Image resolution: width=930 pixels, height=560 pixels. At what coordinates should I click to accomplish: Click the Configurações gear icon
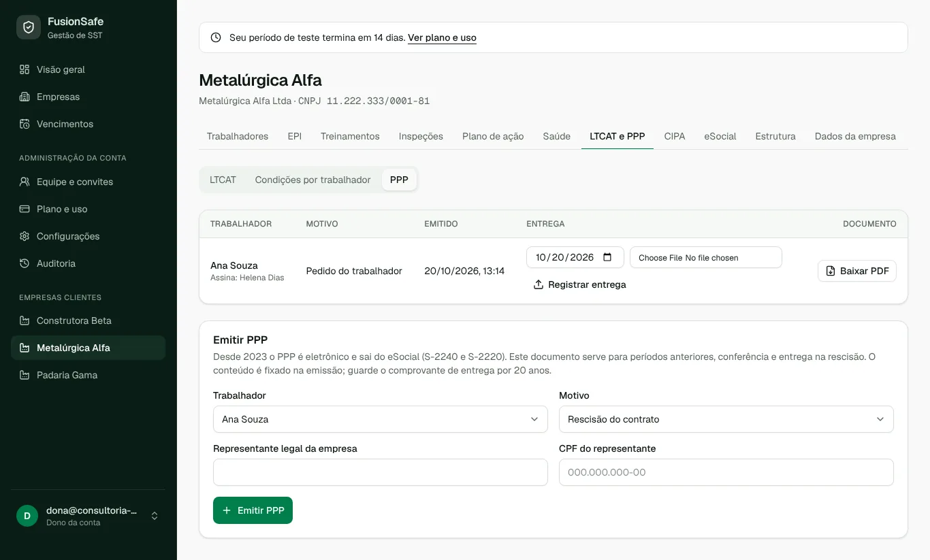click(x=25, y=236)
